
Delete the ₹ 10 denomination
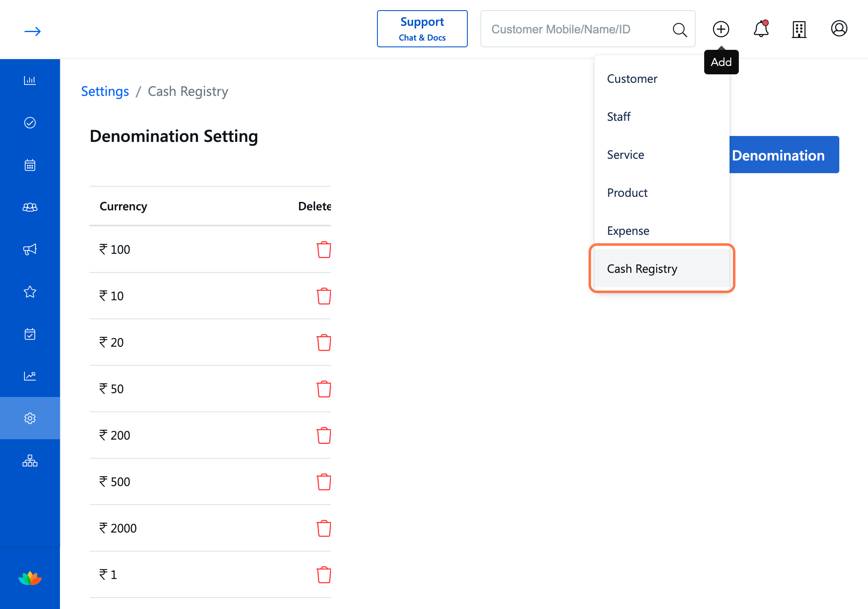[x=324, y=296]
